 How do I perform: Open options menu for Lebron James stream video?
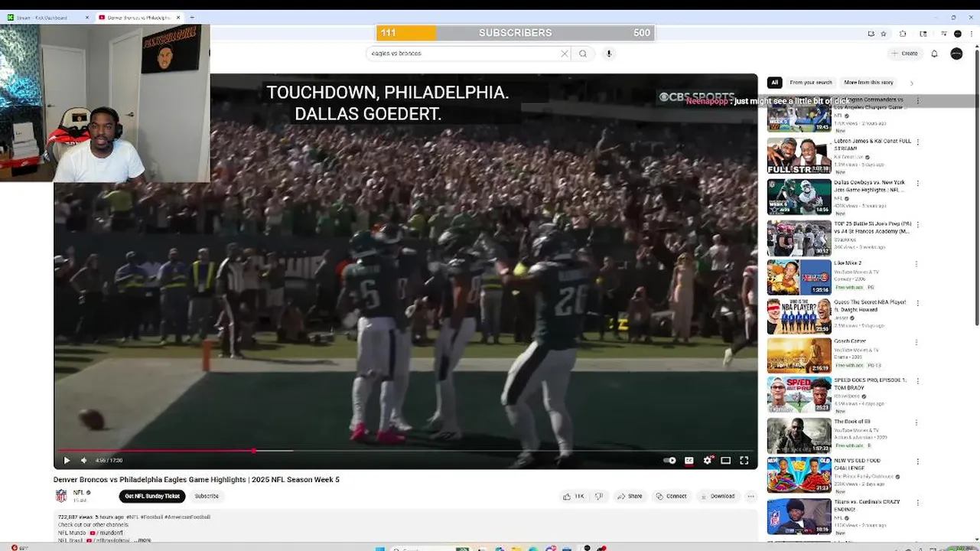[917, 142]
